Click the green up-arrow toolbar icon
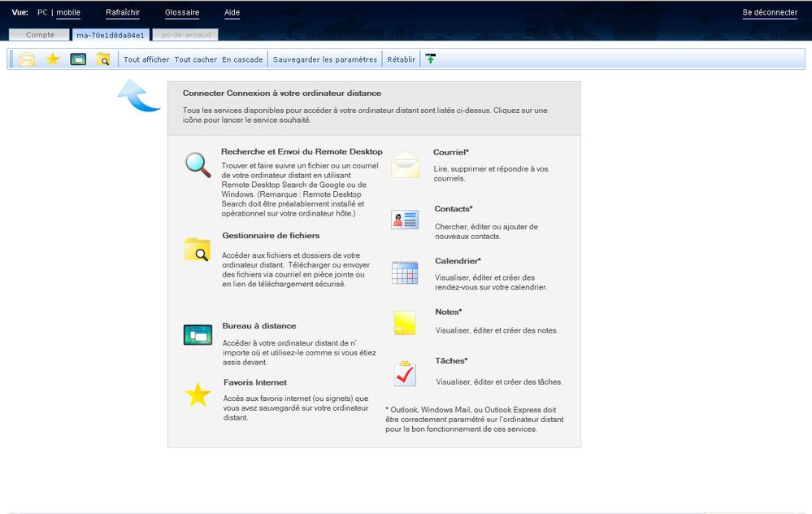Image resolution: width=812 pixels, height=514 pixels. (x=431, y=59)
